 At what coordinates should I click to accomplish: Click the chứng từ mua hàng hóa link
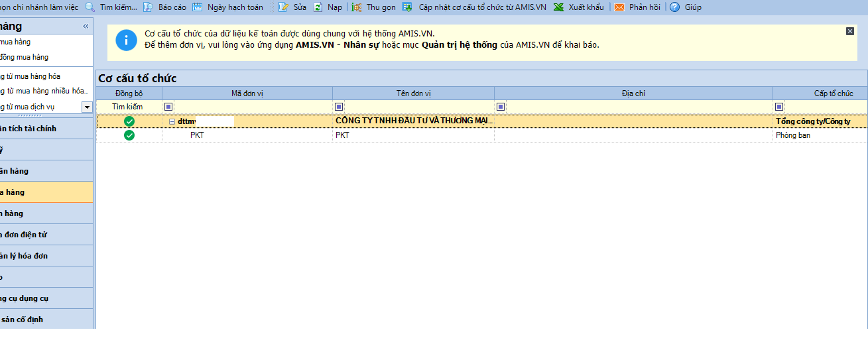point(31,76)
